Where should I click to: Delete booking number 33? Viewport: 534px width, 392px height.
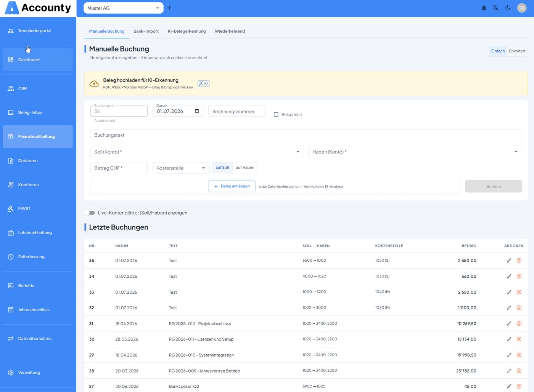pyautogui.click(x=519, y=292)
